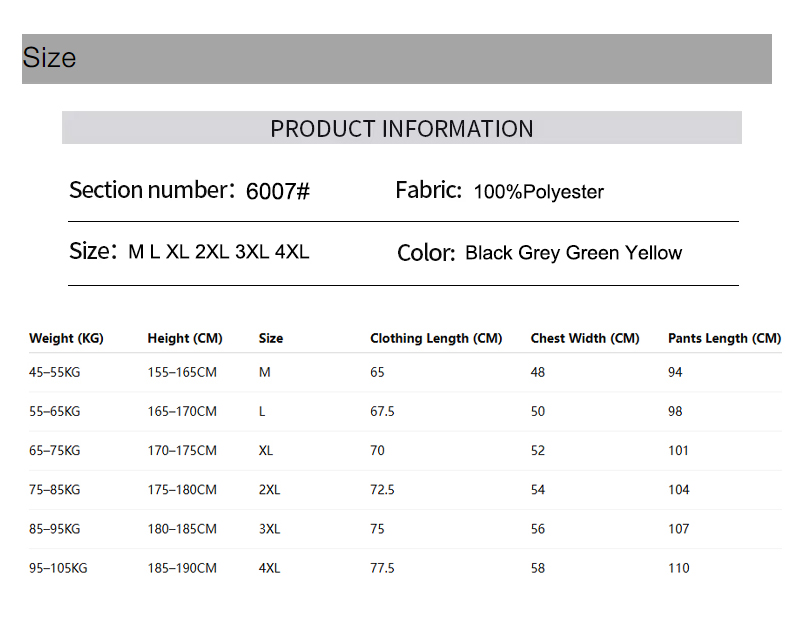Click the Clothing Length (CM) column header

point(436,338)
